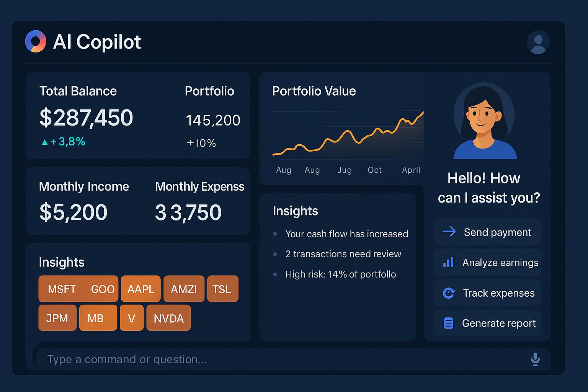Click the Send payment button
588x392 pixels.
[487, 232]
